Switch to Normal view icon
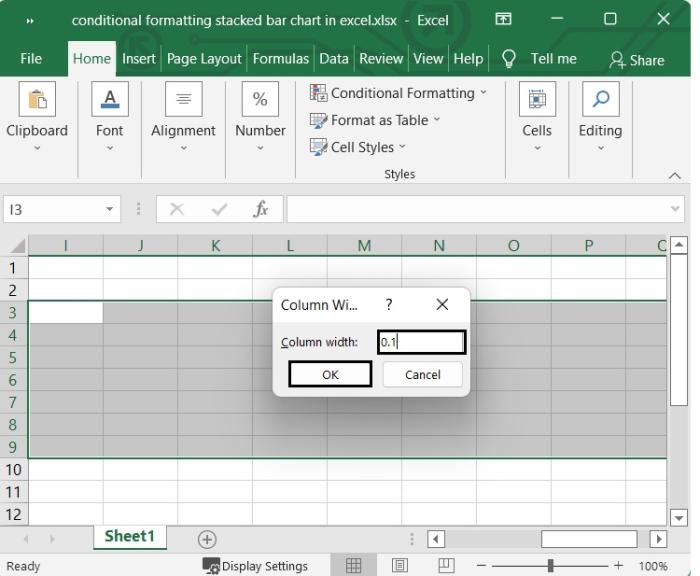Screen dimensions: 700x576 pos(353,566)
